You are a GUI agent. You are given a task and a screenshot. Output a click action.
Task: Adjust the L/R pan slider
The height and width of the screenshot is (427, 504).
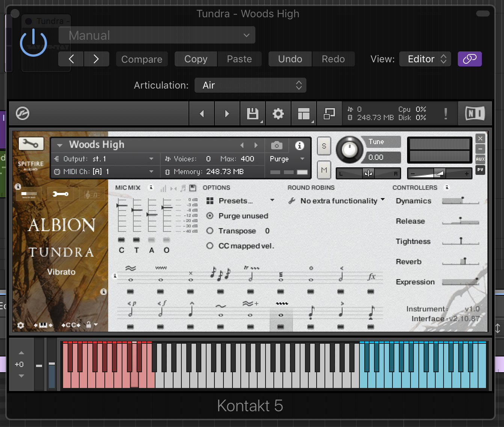point(368,173)
